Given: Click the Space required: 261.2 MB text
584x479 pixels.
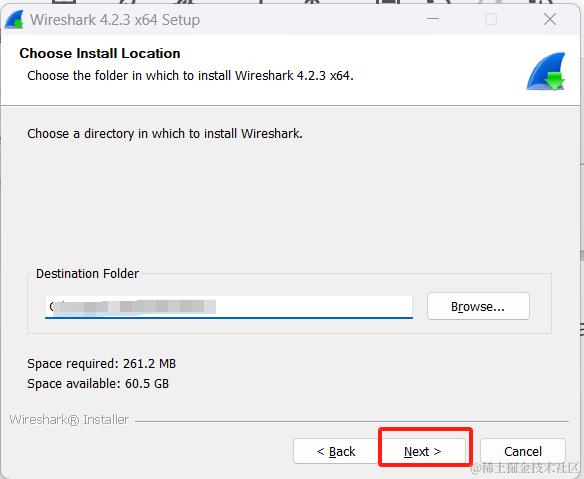Looking at the screenshot, I should [101, 364].
